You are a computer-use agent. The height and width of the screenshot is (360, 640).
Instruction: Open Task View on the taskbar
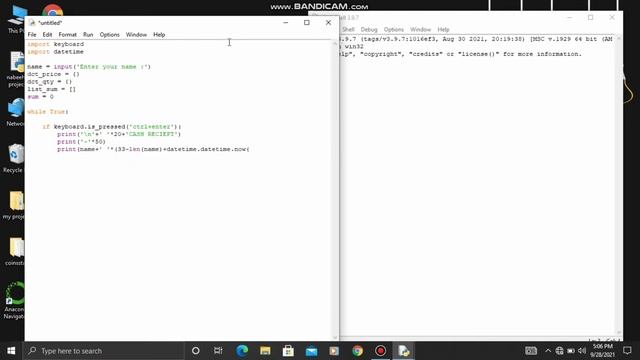[218, 351]
